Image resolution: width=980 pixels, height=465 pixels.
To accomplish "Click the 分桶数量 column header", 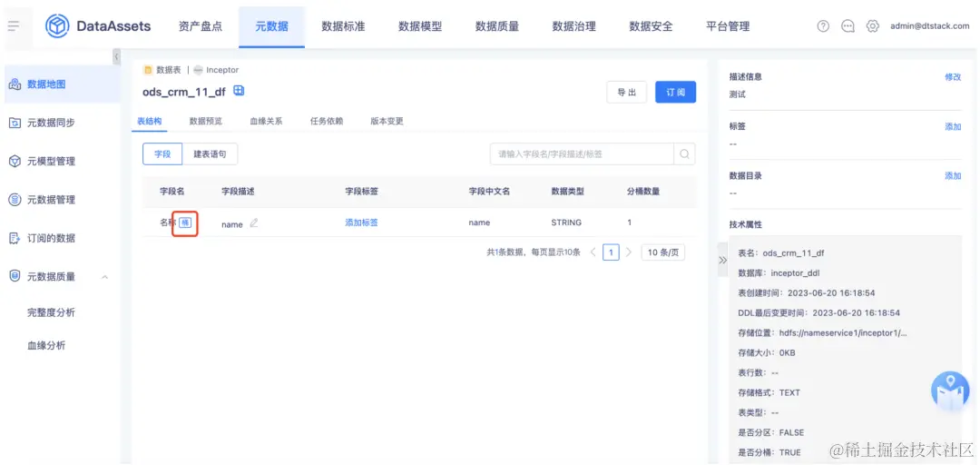I will 643,191.
